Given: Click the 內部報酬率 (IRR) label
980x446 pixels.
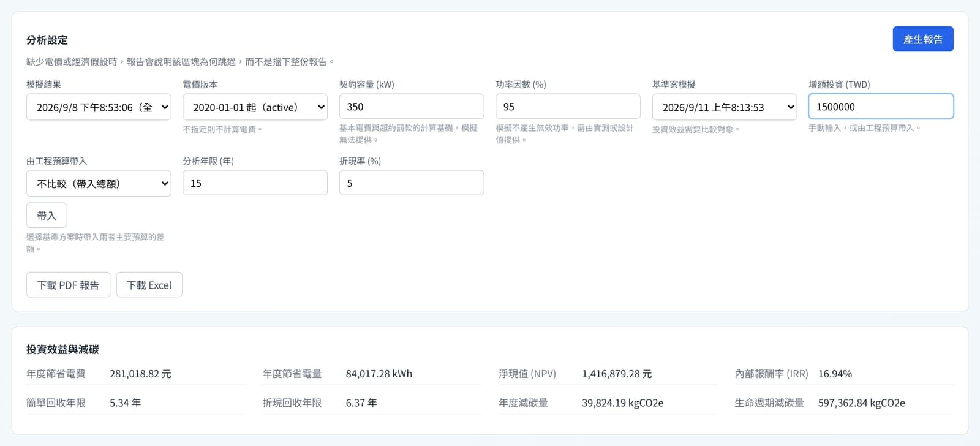Looking at the screenshot, I should 772,374.
